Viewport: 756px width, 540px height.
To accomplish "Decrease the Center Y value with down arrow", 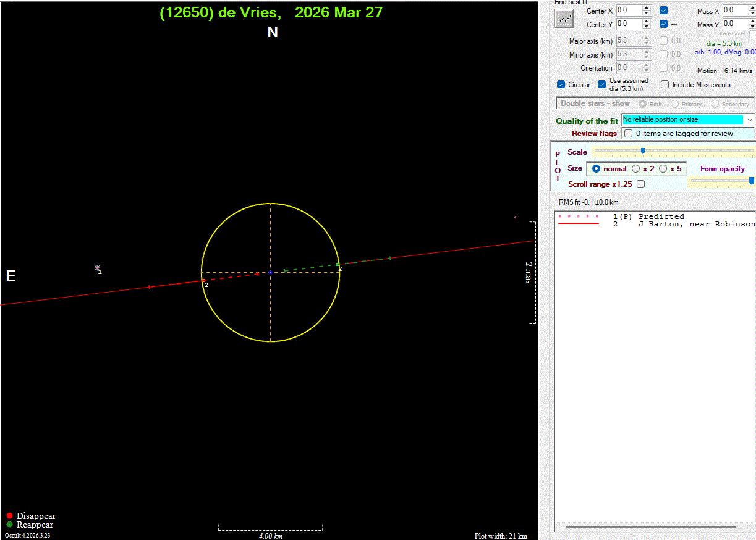I will click(x=647, y=27).
